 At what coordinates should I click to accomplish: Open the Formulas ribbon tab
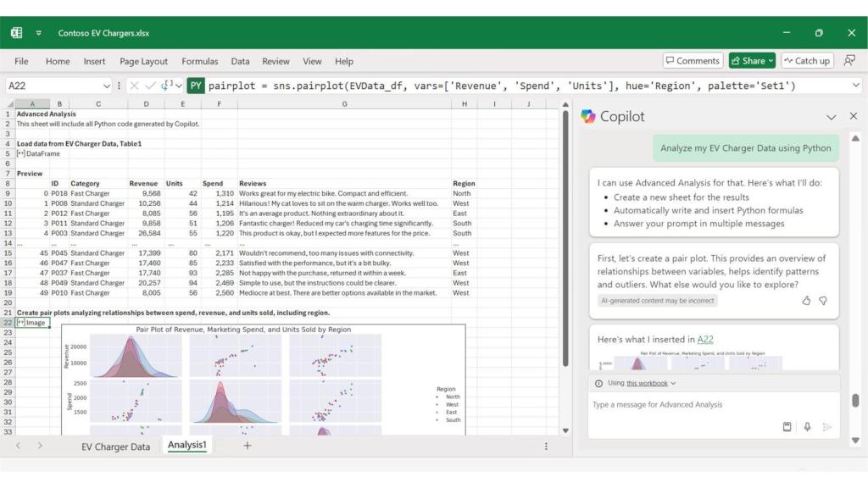[x=199, y=61]
